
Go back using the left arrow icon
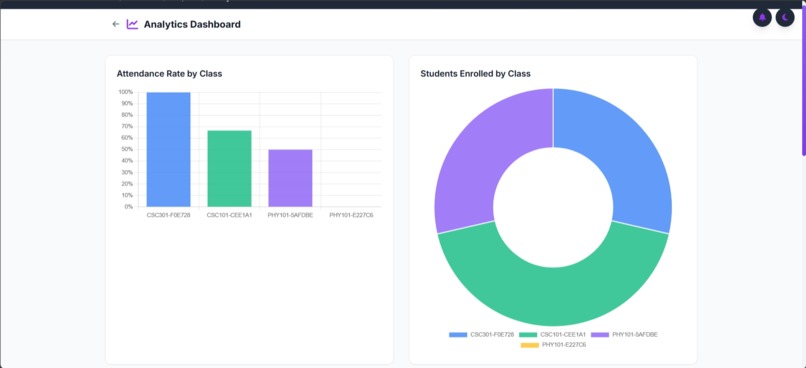pos(116,24)
